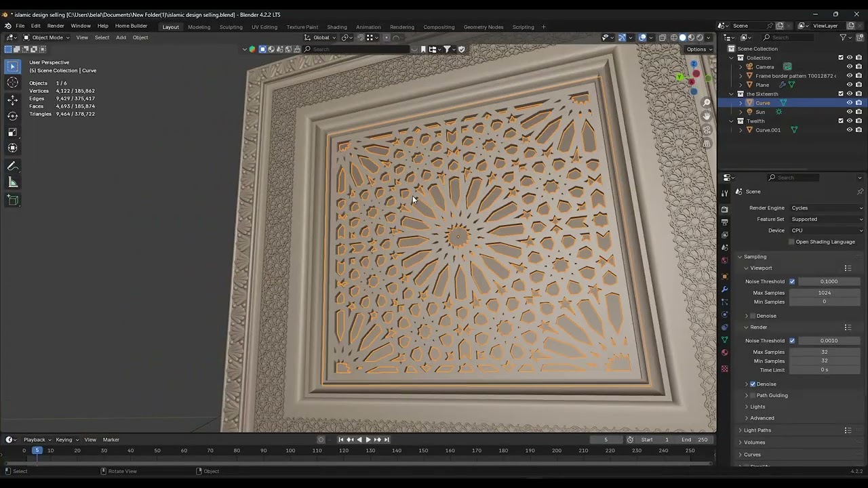Image resolution: width=868 pixels, height=488 pixels.
Task: Exclude the Twelfth collection checkbox
Action: click(841, 121)
